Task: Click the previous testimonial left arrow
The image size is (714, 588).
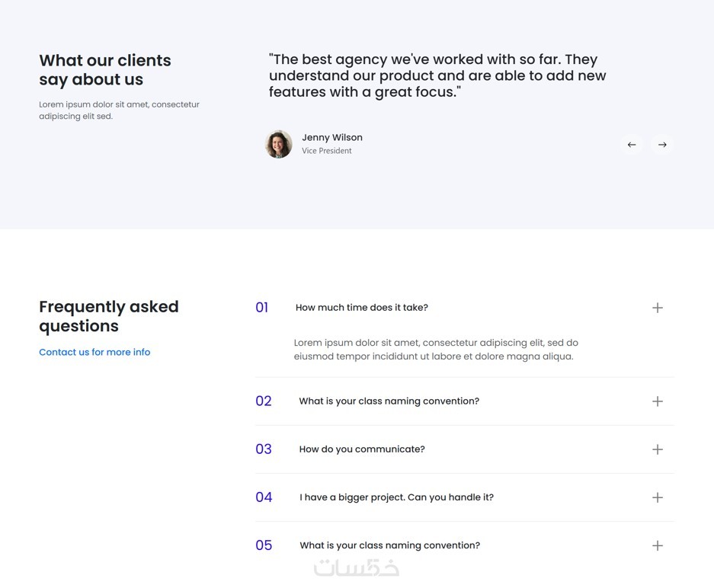Action: pos(632,145)
